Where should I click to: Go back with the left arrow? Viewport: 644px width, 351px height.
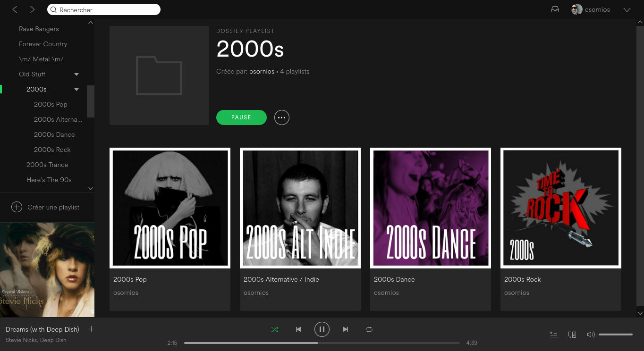[15, 9]
